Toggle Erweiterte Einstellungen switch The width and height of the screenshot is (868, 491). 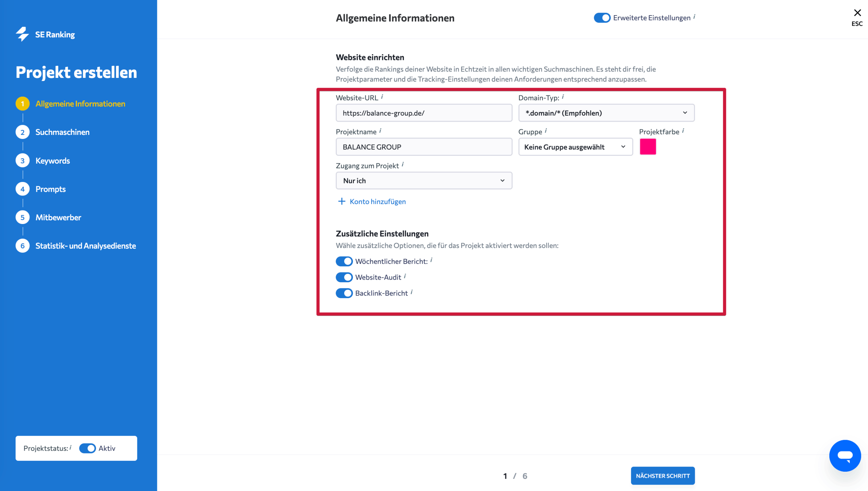point(602,18)
